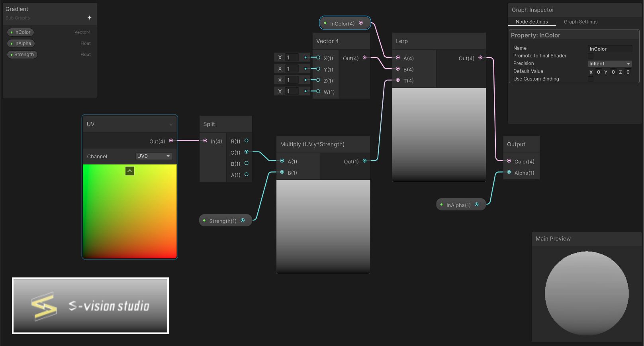Click the Vector 4 Y(1) input port

point(318,69)
